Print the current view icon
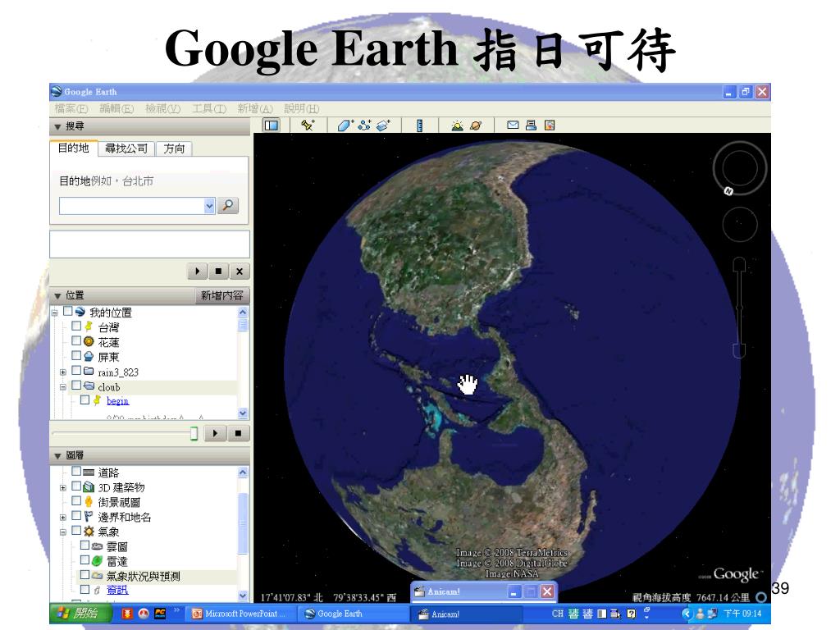The height and width of the screenshot is (630, 840). (531, 125)
